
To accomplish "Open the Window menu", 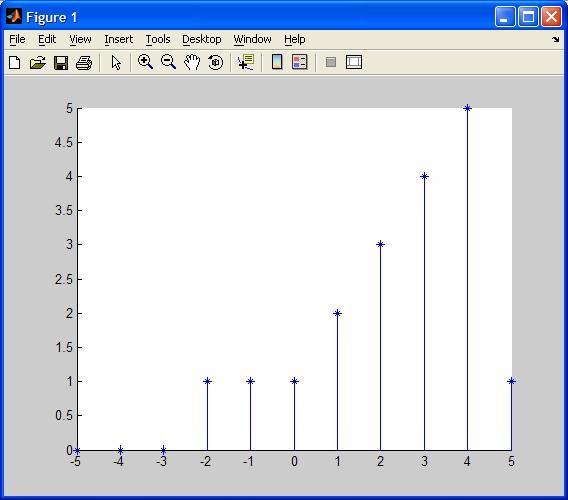I will point(252,39).
